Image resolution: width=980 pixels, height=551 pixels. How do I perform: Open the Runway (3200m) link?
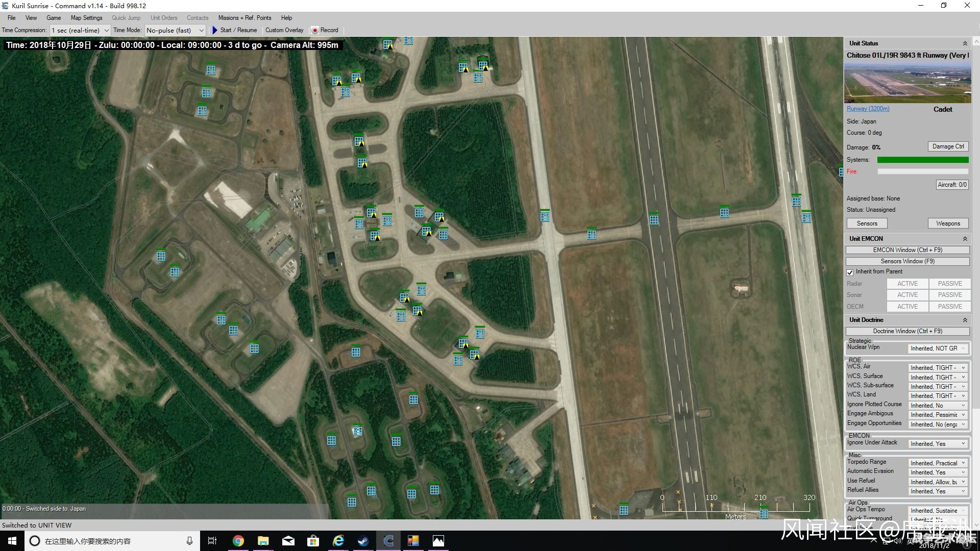coord(868,109)
